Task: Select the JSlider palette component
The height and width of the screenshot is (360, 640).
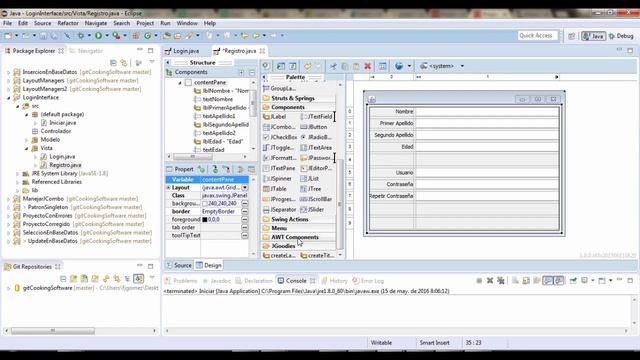Action: [x=313, y=210]
